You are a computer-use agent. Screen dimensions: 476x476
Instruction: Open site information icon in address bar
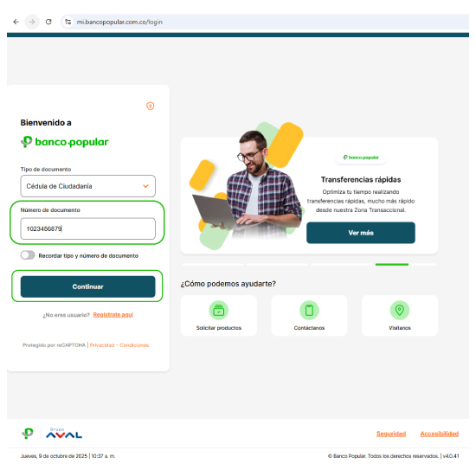click(68, 22)
